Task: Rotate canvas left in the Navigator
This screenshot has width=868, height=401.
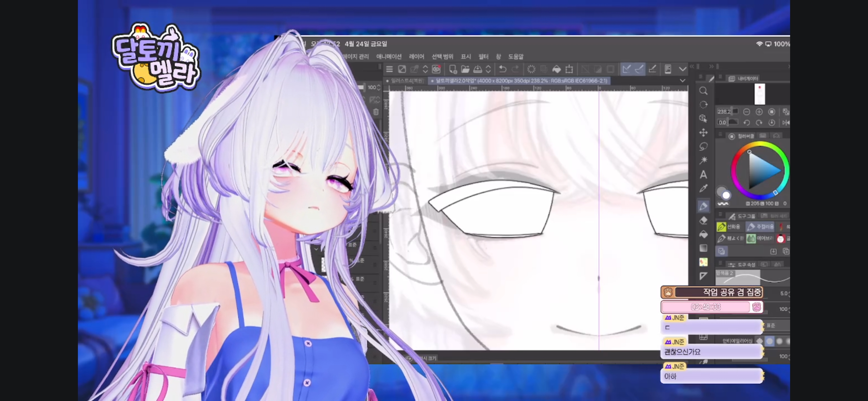Action: pyautogui.click(x=747, y=123)
